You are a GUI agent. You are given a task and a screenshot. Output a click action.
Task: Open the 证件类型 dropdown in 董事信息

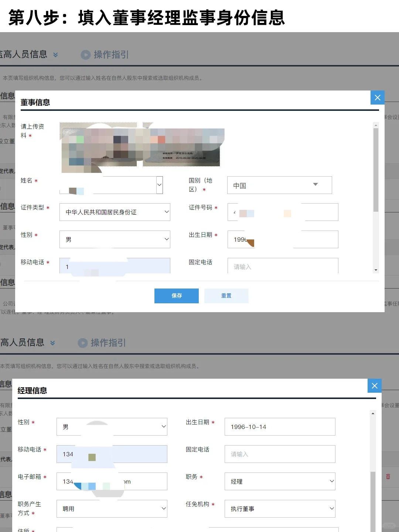(115, 212)
